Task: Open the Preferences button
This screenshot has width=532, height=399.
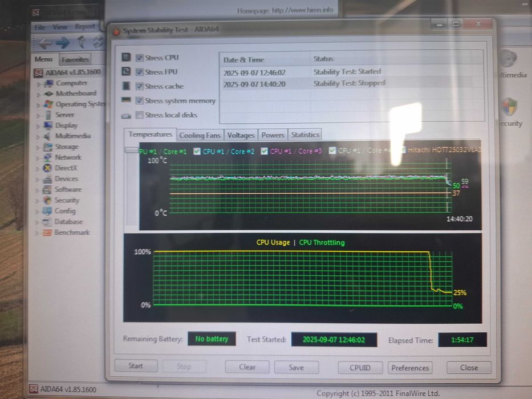Action: [x=410, y=368]
